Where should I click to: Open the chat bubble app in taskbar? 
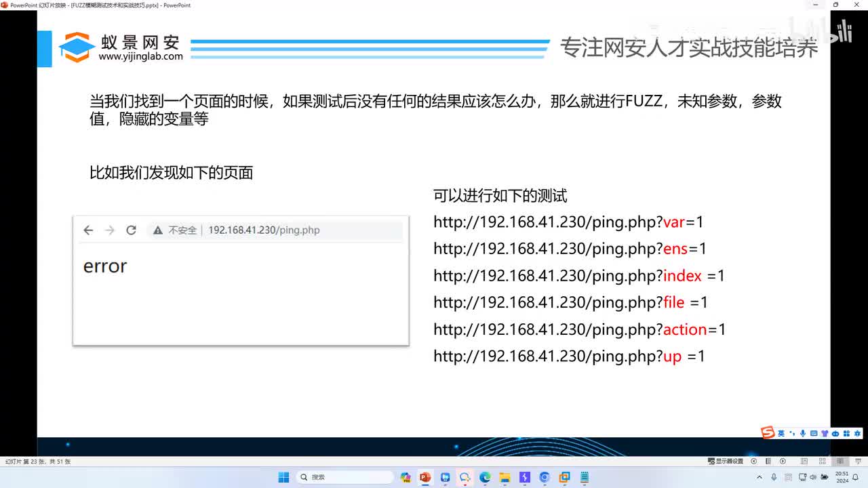[465, 477]
